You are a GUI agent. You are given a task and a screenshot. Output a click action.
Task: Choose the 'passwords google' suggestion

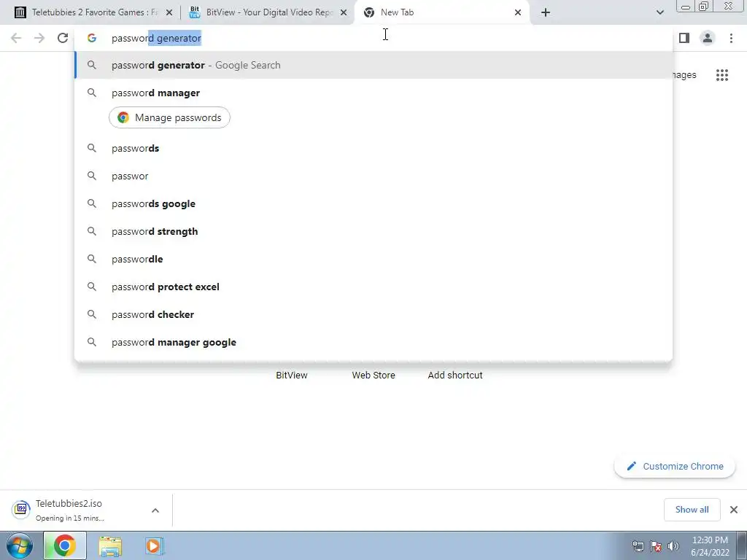click(374, 203)
